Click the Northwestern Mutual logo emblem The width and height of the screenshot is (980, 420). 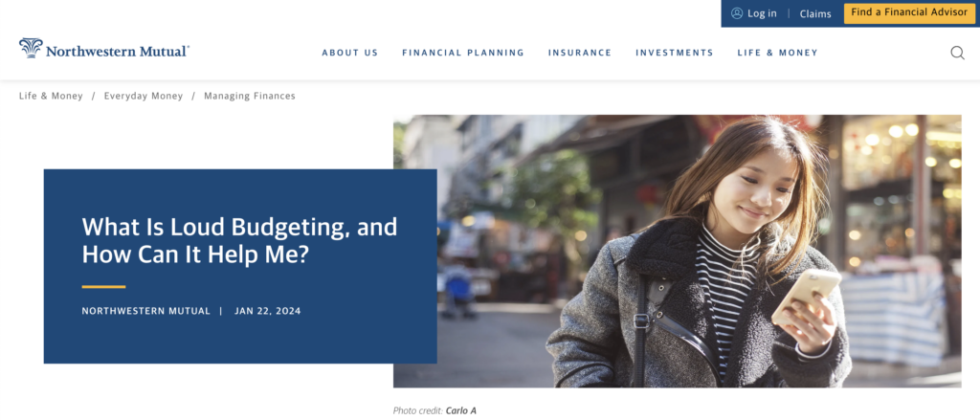(x=31, y=48)
